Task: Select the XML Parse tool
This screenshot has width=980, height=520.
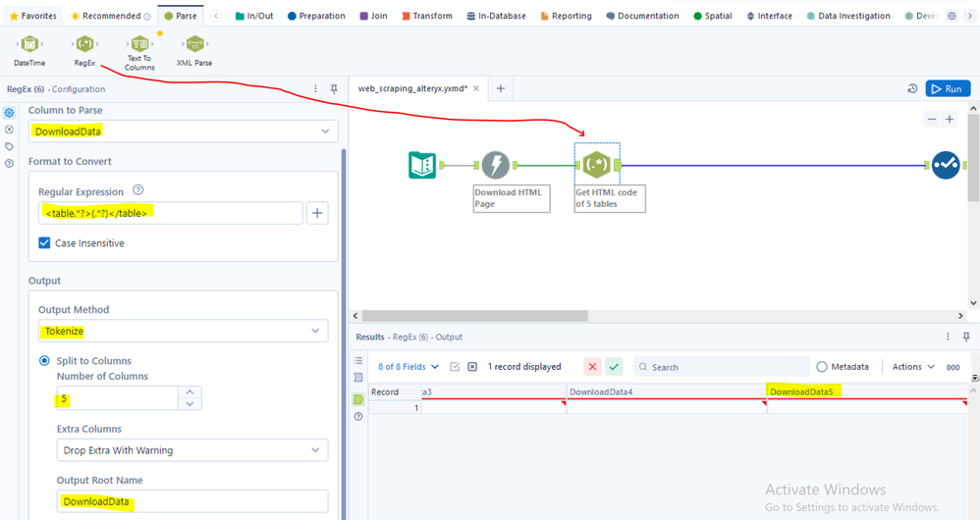Action: tap(194, 50)
